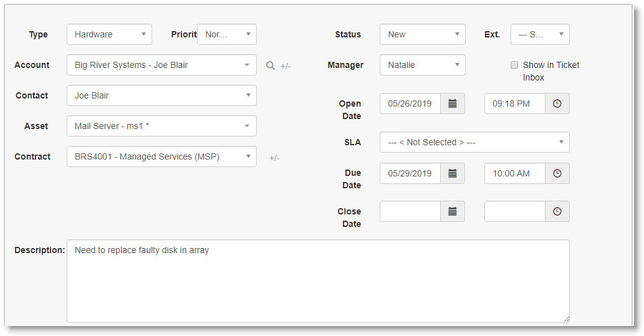Open the Manager dropdown showing Natalie
Viewport: 644px width, 336px height.
coord(422,65)
